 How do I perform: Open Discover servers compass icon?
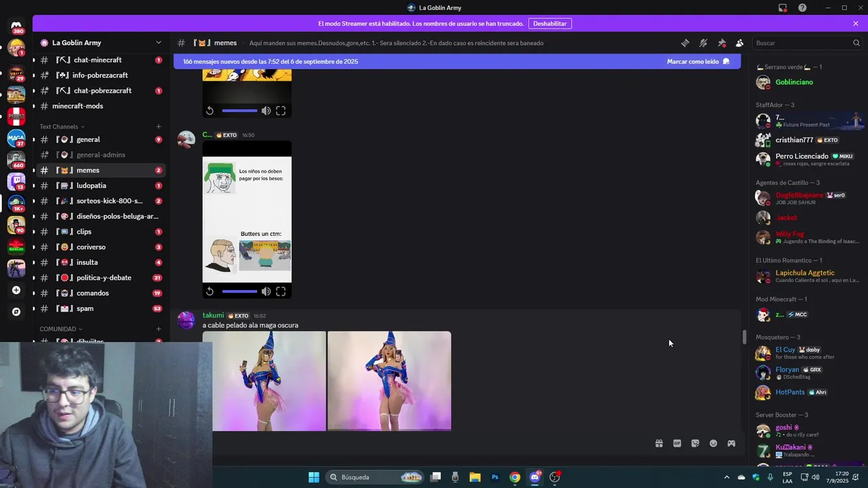click(x=16, y=312)
